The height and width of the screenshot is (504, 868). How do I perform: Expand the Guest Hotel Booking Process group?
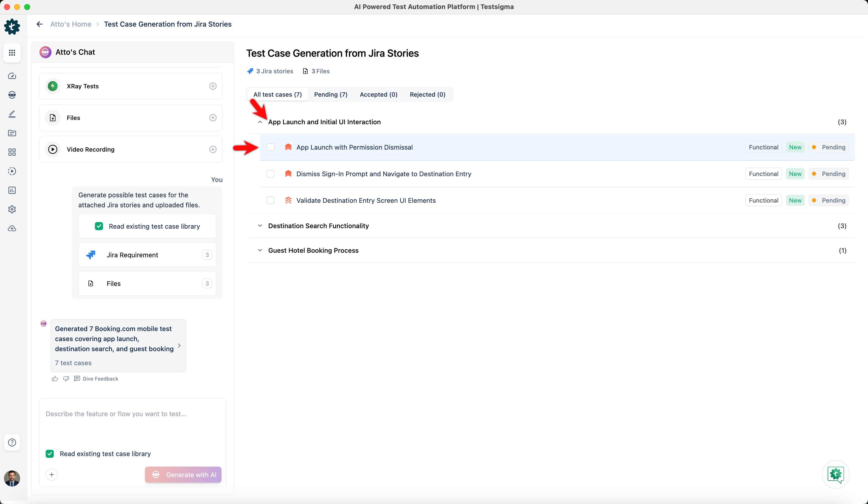260,250
